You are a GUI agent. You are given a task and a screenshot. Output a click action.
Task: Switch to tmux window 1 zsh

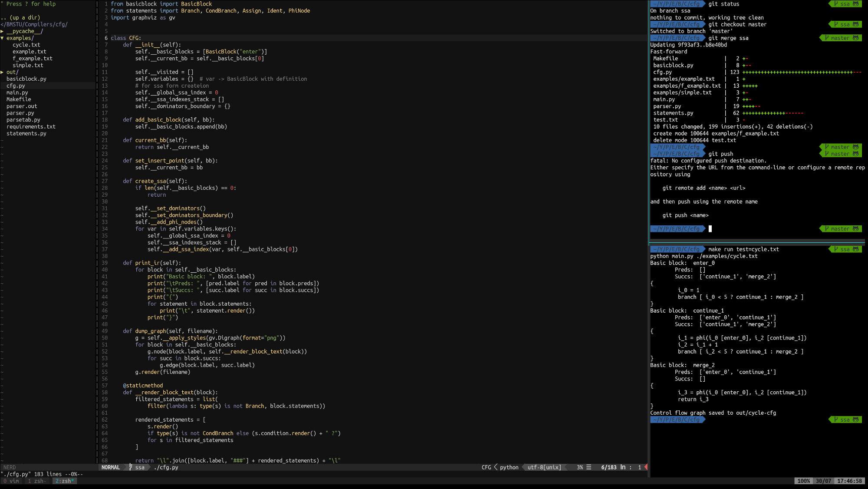coord(37,481)
